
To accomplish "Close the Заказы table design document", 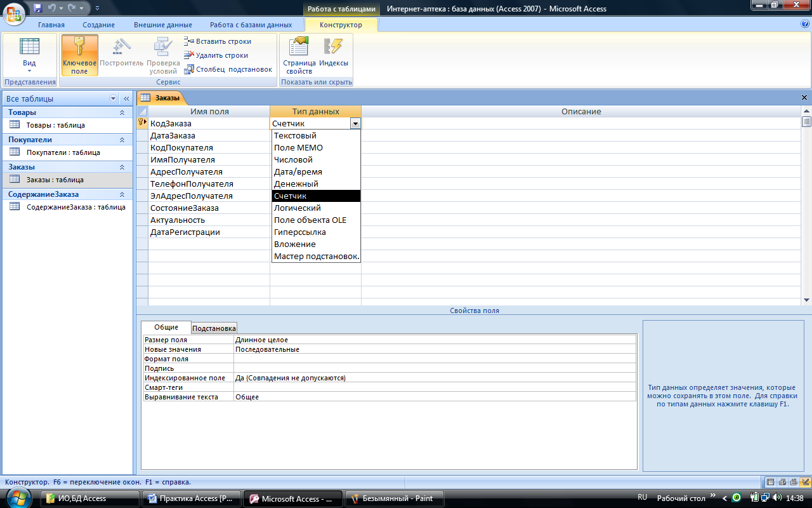I will 804,98.
